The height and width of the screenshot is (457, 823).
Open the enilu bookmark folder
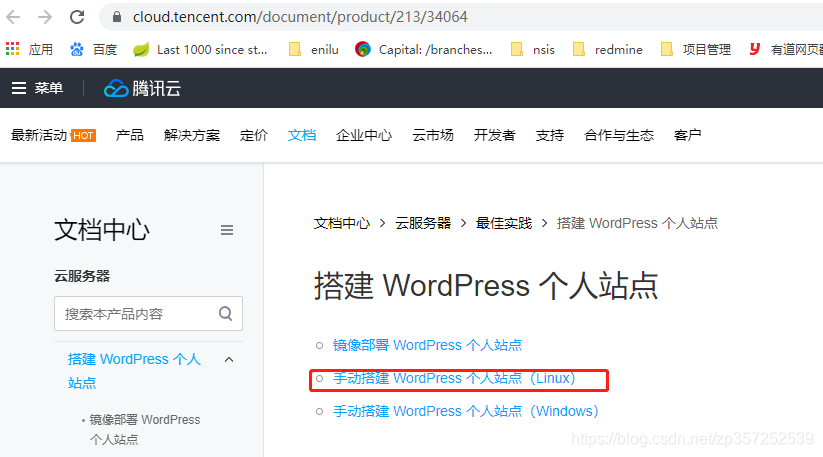coord(314,50)
